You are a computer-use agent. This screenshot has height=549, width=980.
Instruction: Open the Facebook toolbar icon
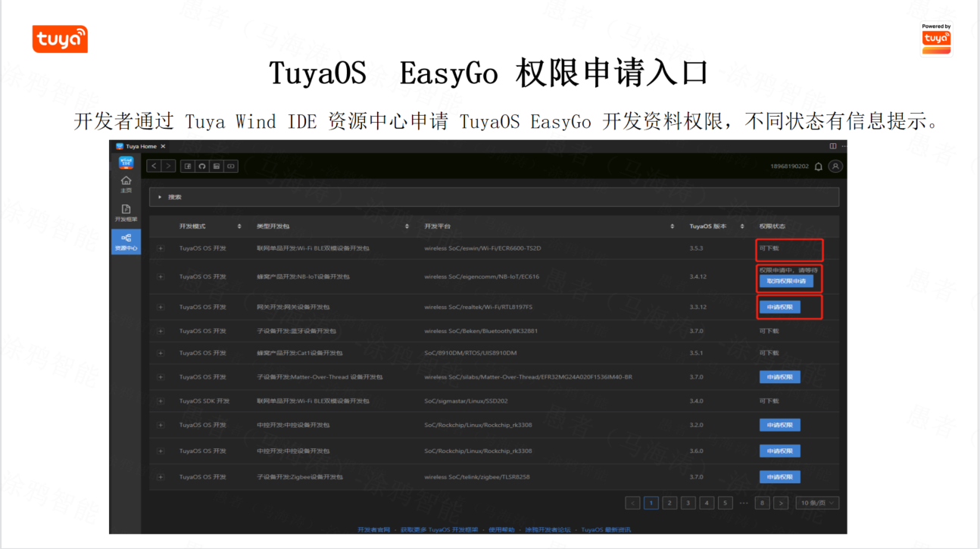pyautogui.click(x=188, y=166)
